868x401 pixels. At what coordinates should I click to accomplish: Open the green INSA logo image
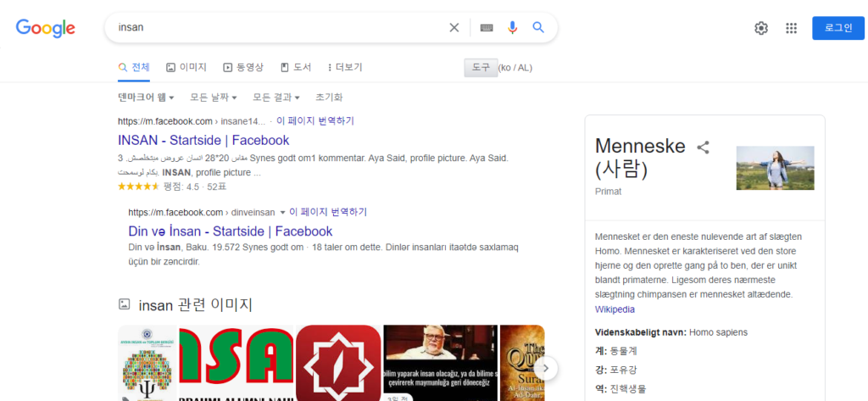pyautogui.click(x=236, y=363)
